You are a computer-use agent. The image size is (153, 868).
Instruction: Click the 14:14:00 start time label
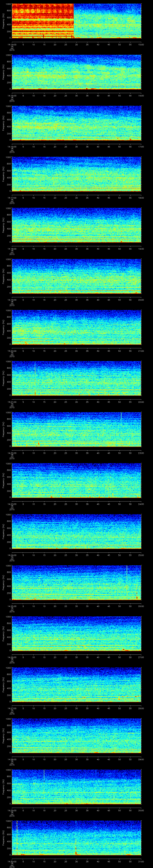(12, 44)
